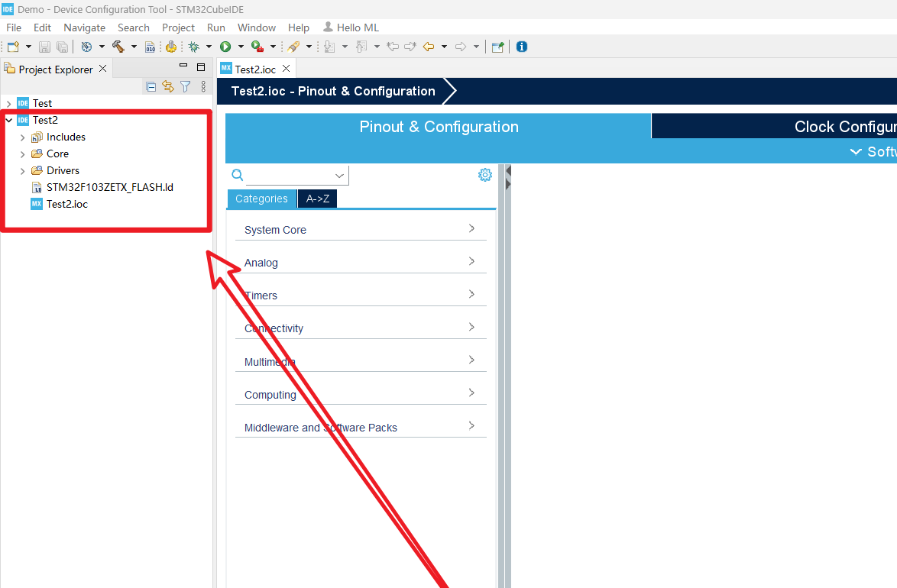Click the blue gear settings icon
897x588 pixels.
pos(484,174)
